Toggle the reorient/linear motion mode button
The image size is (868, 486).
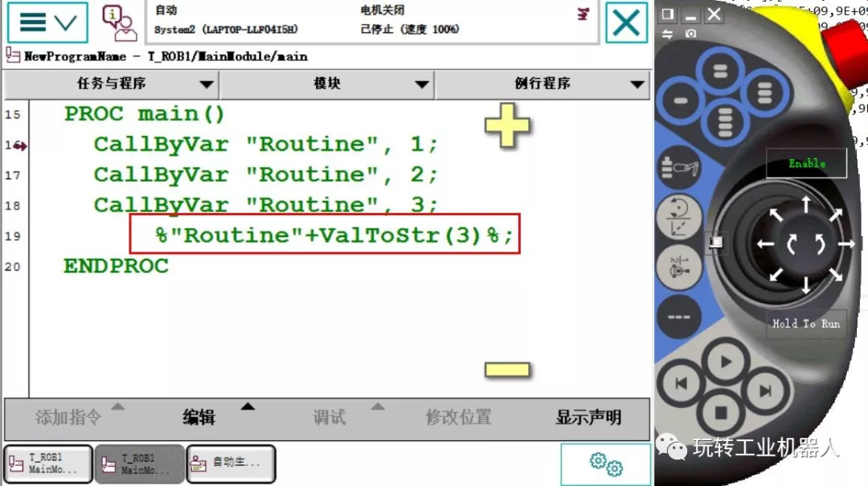tap(679, 218)
